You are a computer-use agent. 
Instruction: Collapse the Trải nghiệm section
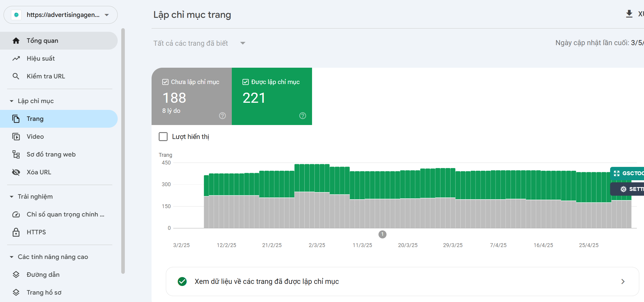[12, 197]
